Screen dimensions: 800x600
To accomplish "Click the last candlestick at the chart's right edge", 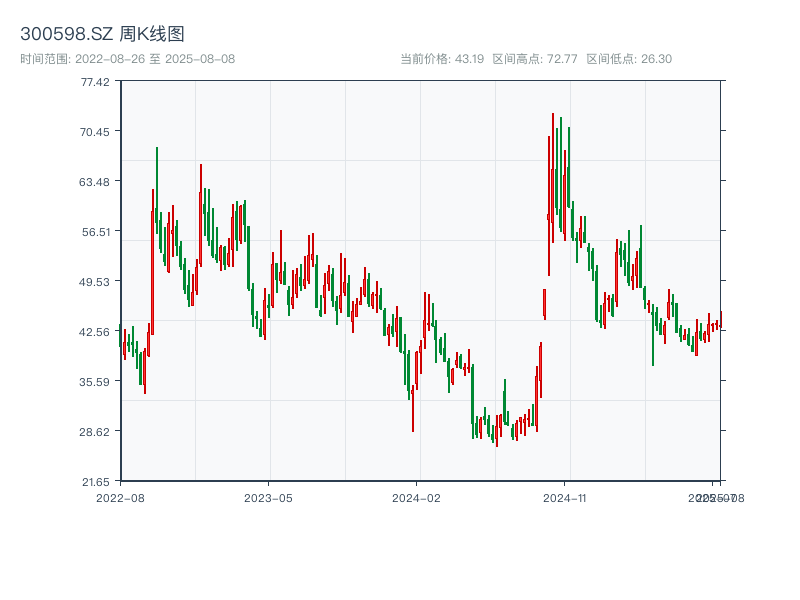I will [x=720, y=318].
